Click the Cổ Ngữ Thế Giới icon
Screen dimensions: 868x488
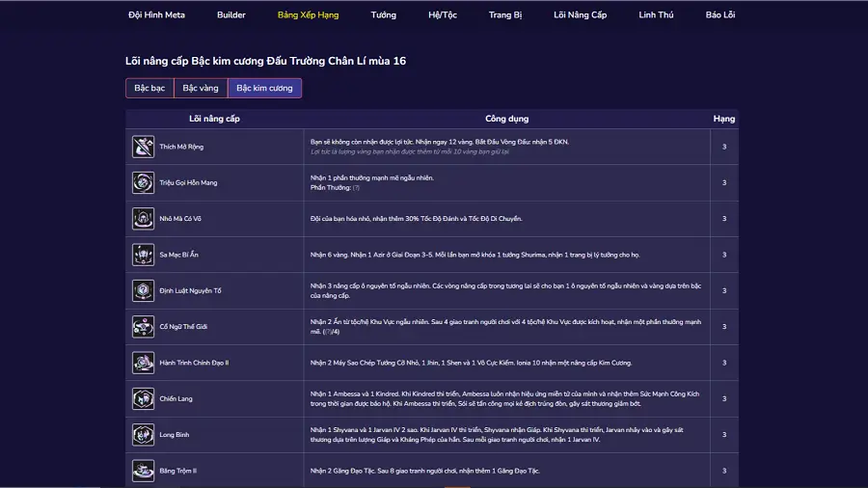coord(143,327)
